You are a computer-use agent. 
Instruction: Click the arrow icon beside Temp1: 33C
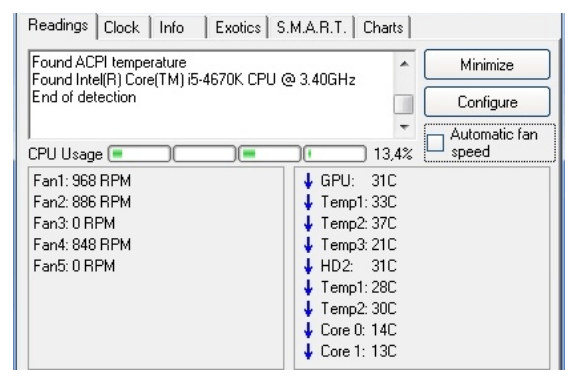point(308,202)
